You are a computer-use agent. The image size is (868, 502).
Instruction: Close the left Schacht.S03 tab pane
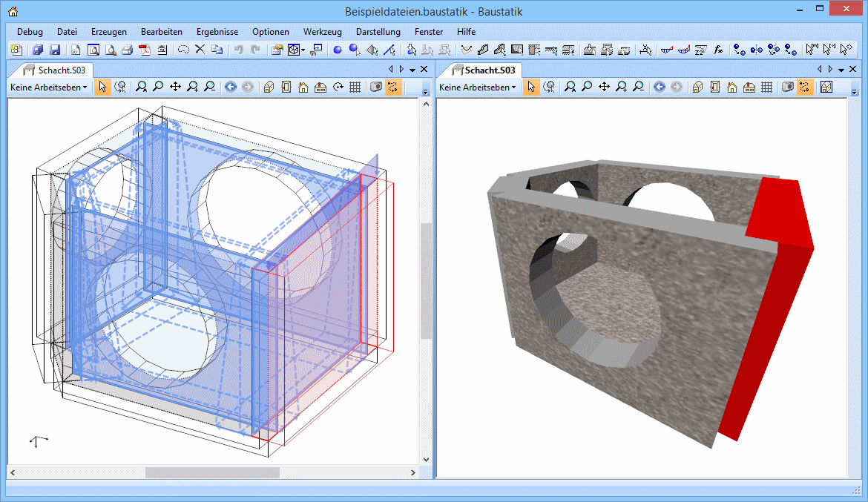424,69
